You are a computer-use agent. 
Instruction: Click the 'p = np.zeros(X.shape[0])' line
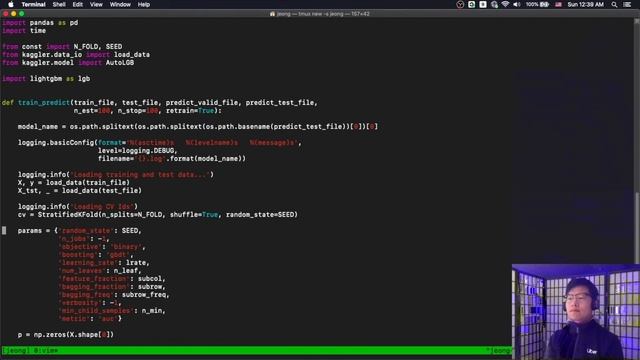pos(66,335)
